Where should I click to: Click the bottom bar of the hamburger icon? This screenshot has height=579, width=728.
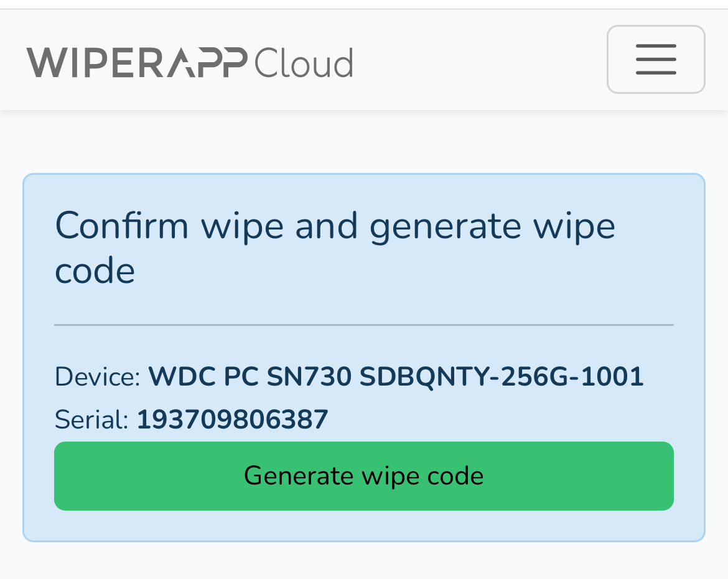point(656,73)
